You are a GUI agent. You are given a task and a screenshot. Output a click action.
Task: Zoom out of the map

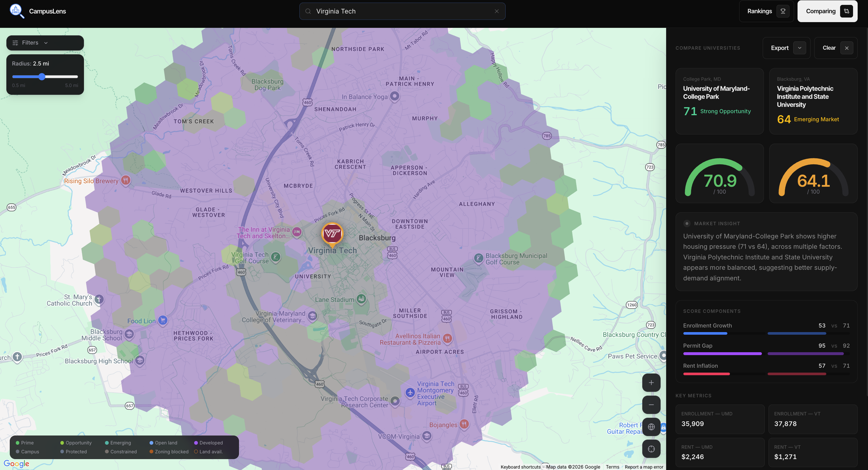651,405
